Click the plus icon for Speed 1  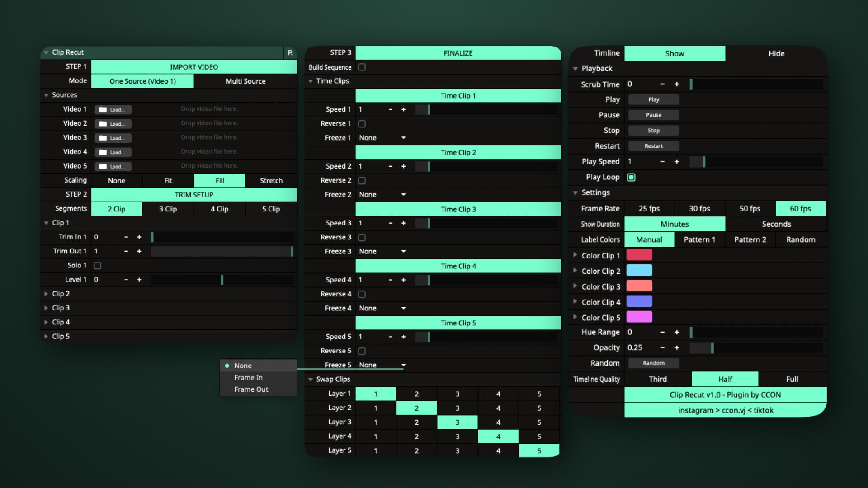[403, 109]
